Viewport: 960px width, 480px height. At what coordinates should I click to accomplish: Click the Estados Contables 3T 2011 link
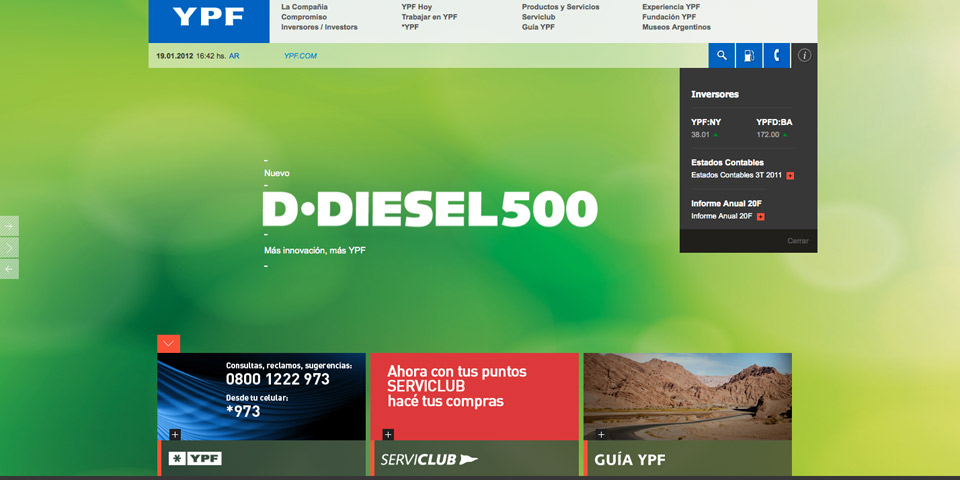tap(736, 176)
